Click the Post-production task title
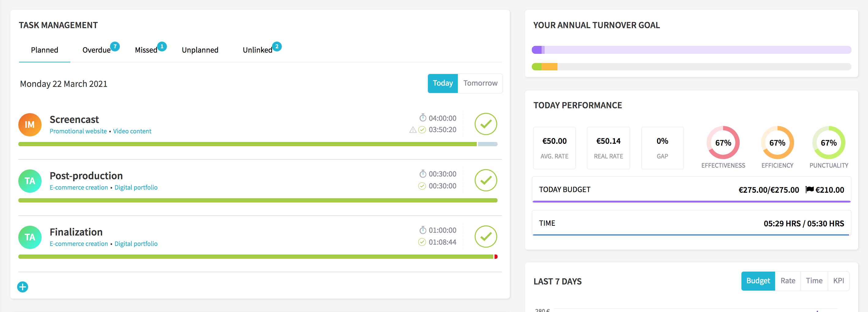 point(86,176)
